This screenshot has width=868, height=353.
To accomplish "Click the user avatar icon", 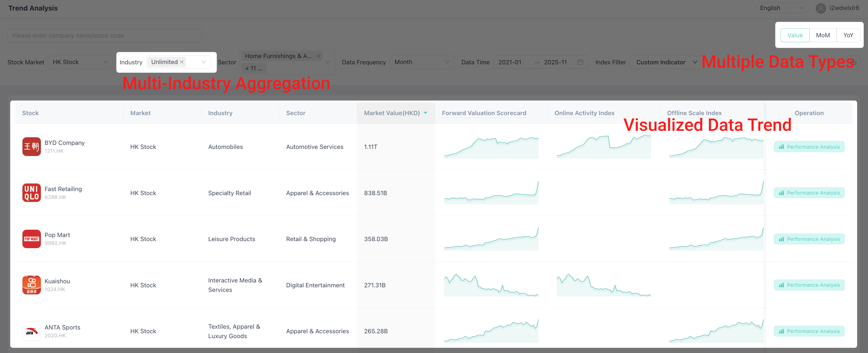I will tap(820, 8).
